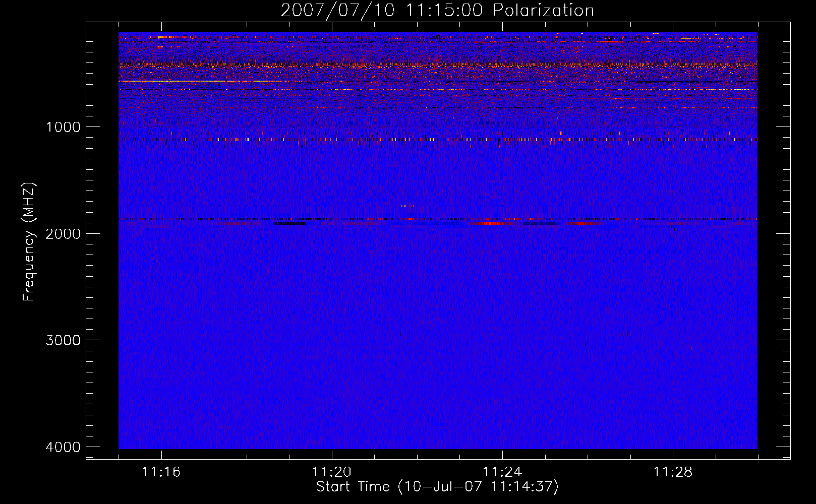
Task: Click the plot title '2007/07/10 11:15:00 Polarization'
Action: [x=437, y=10]
